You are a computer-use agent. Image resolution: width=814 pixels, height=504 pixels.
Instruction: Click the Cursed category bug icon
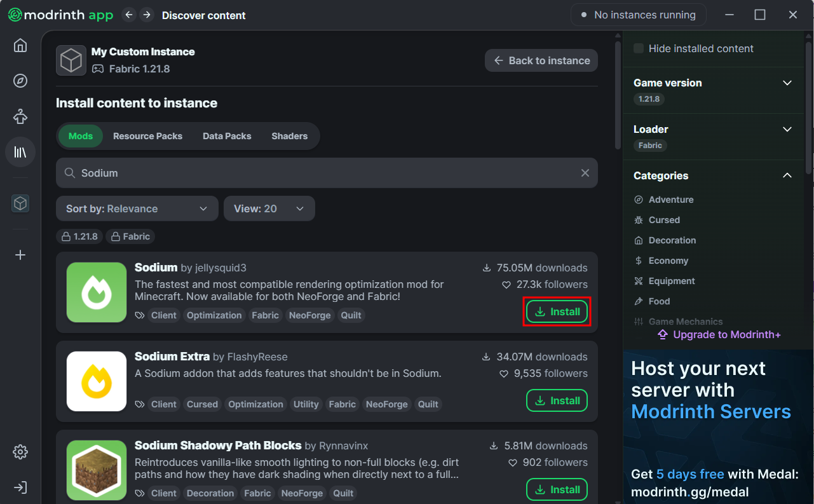[x=639, y=220]
